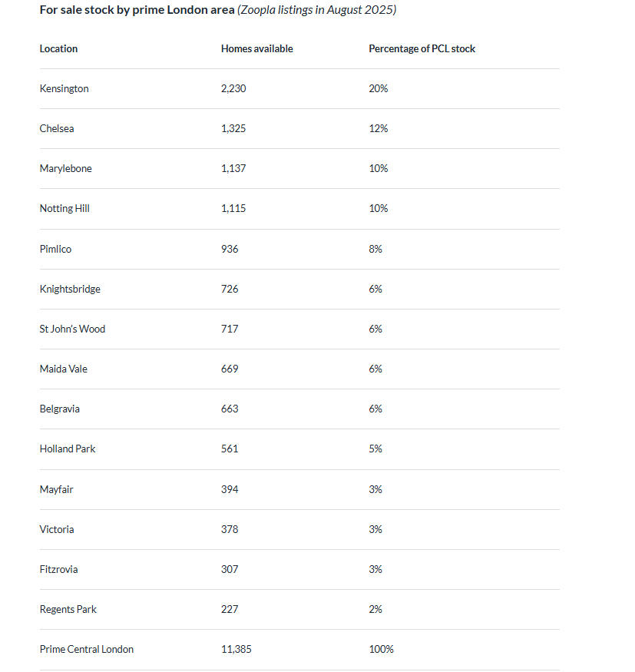Click the Prime Central London total 11,385
635x672 pixels.
236,649
